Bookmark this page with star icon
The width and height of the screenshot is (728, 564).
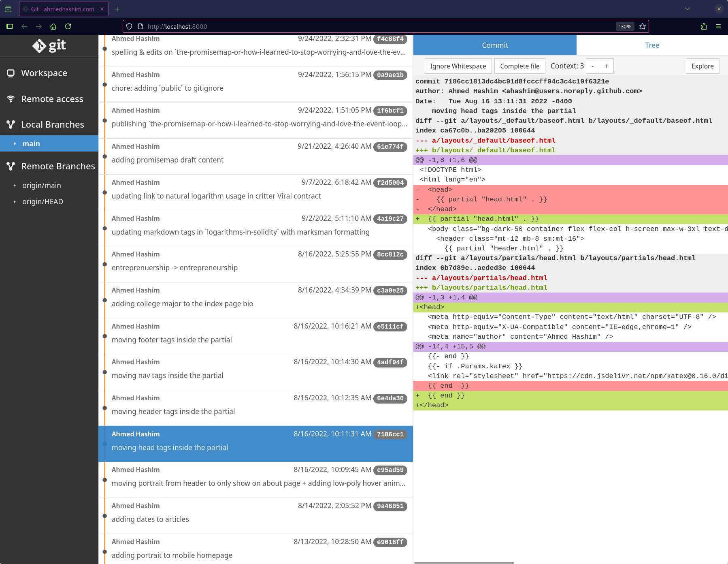pos(643,26)
